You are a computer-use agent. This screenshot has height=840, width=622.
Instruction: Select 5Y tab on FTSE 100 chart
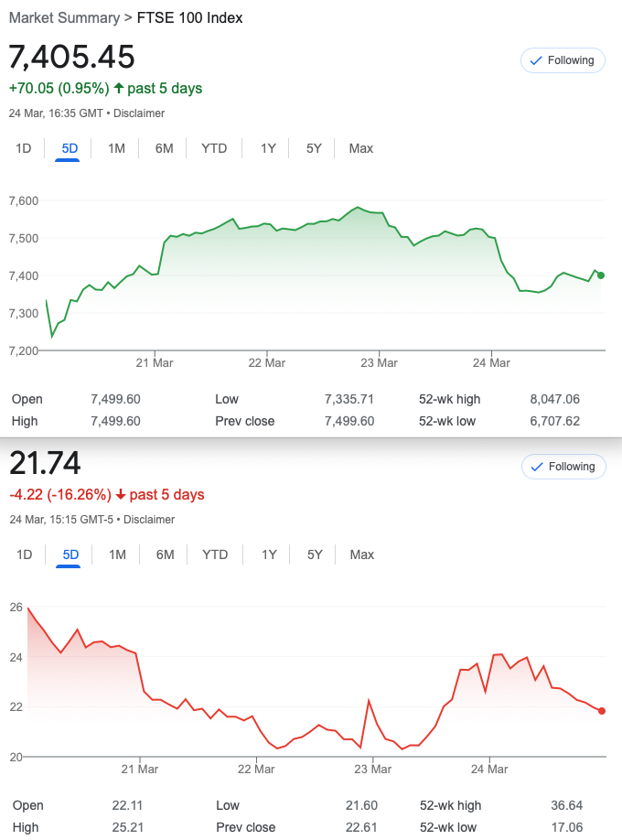[x=314, y=148]
